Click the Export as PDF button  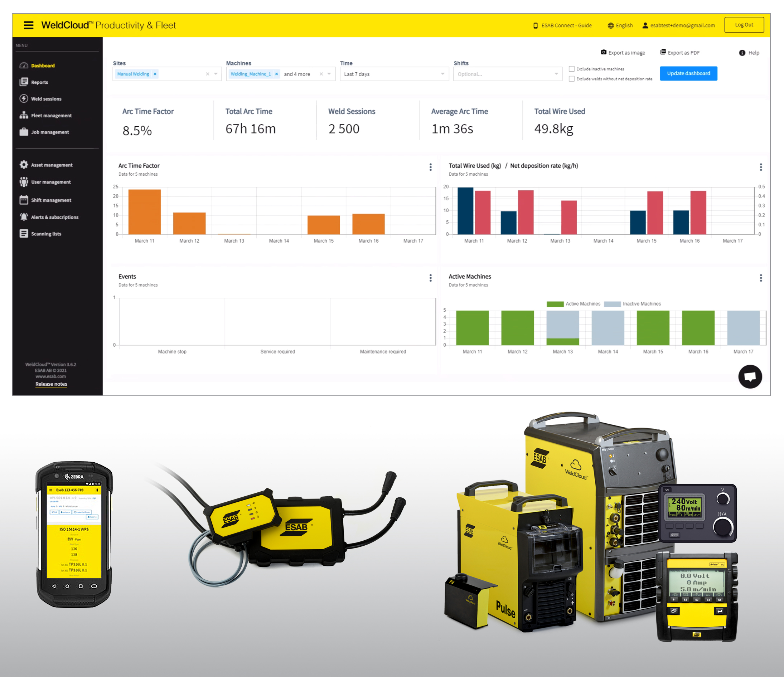(x=682, y=51)
